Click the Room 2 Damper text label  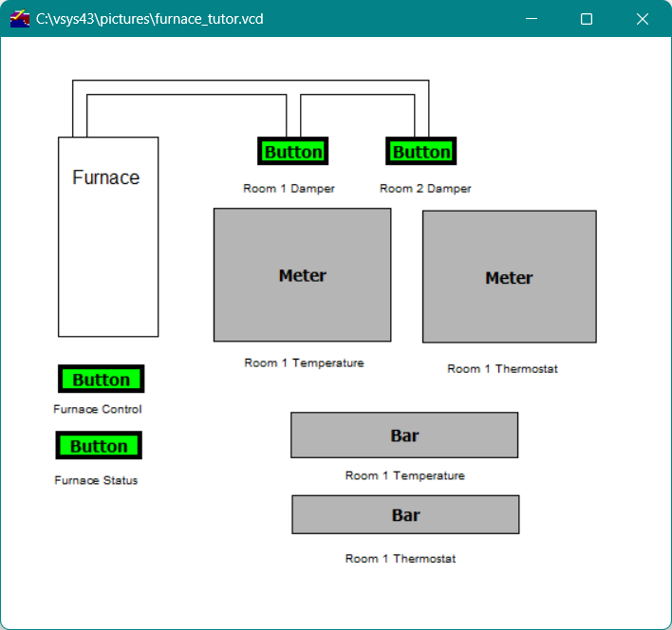tap(425, 189)
